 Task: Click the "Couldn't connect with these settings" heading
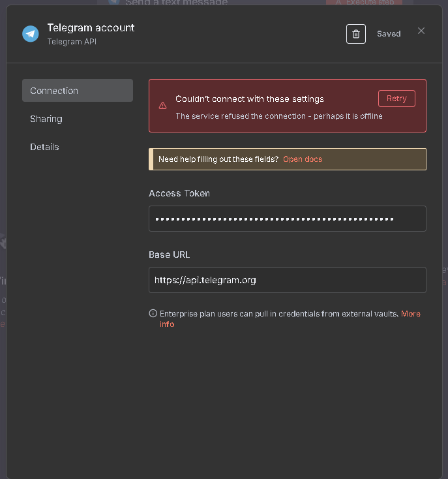250,99
